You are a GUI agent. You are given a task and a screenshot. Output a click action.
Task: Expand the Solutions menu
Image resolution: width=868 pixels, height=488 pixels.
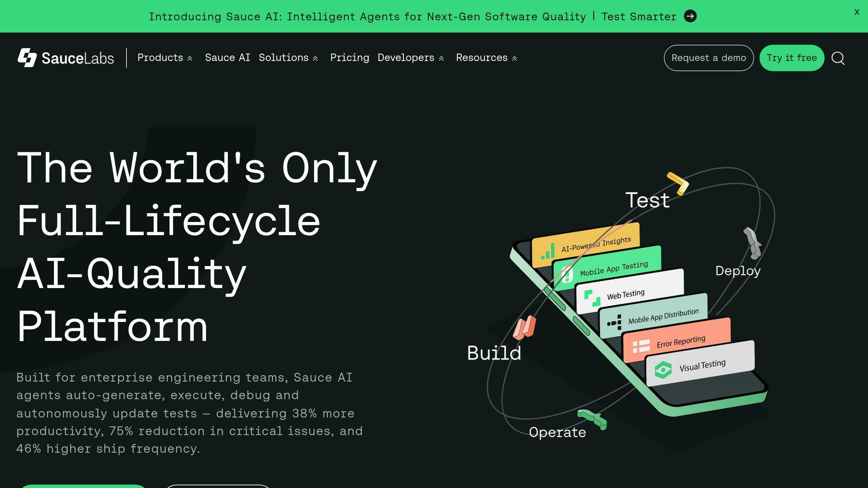[x=288, y=58]
